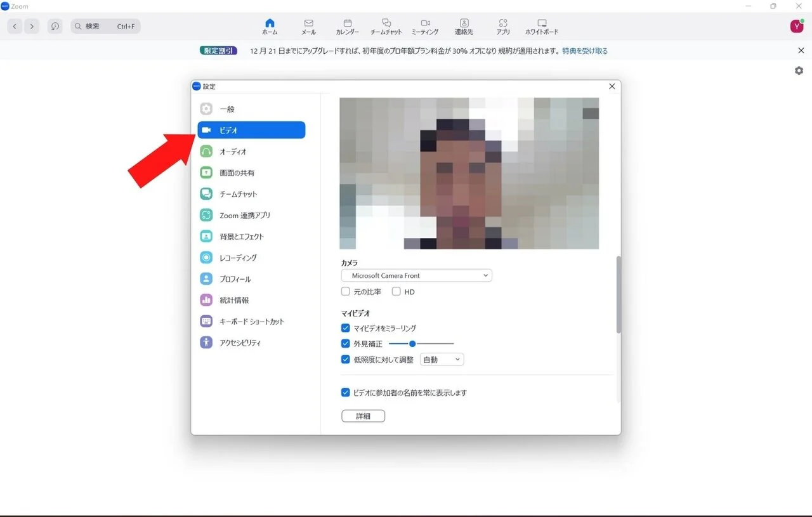Click the アクセシビリティ icon

click(206, 343)
